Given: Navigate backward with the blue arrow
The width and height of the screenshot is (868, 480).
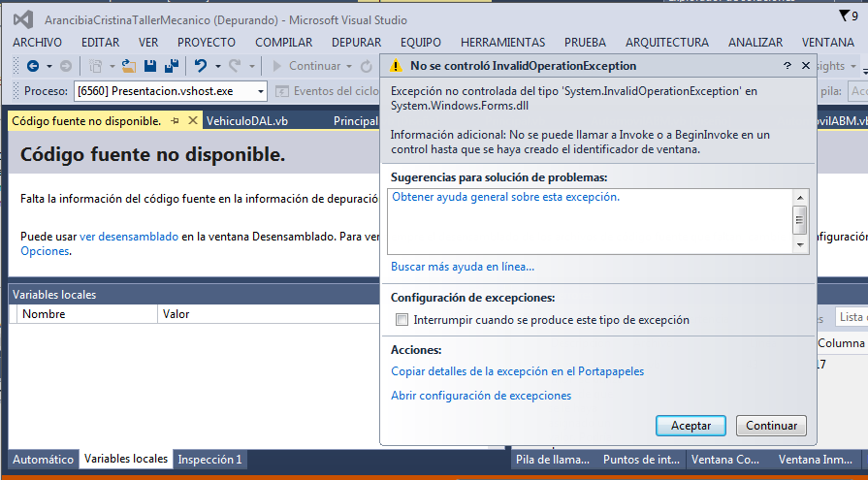Looking at the screenshot, I should tap(33, 67).
